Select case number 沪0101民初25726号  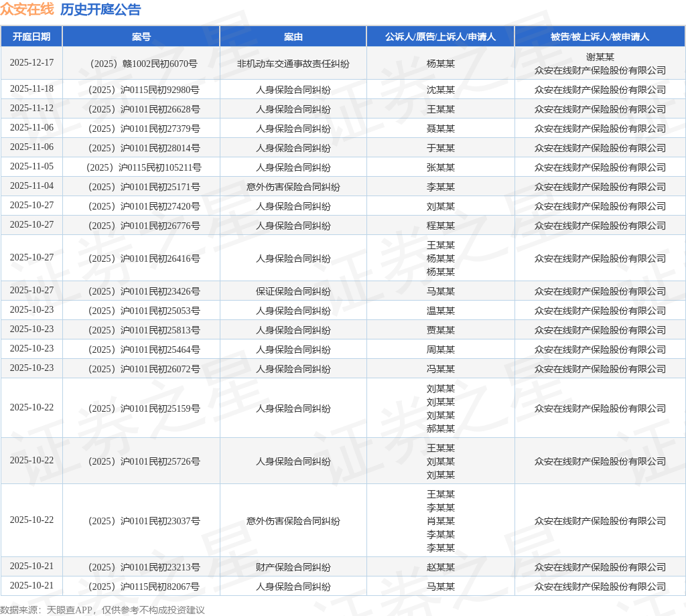coord(144,462)
